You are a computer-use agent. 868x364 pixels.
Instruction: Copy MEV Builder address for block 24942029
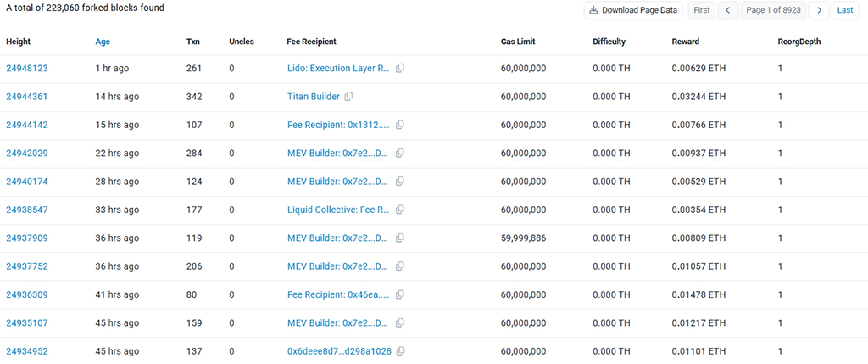click(400, 154)
